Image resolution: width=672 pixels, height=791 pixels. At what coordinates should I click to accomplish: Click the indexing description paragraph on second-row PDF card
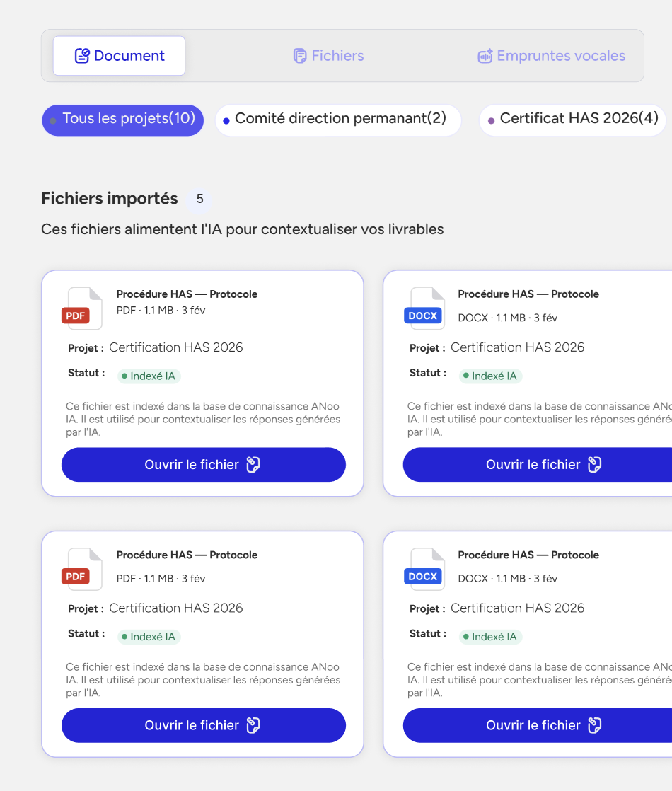click(203, 680)
